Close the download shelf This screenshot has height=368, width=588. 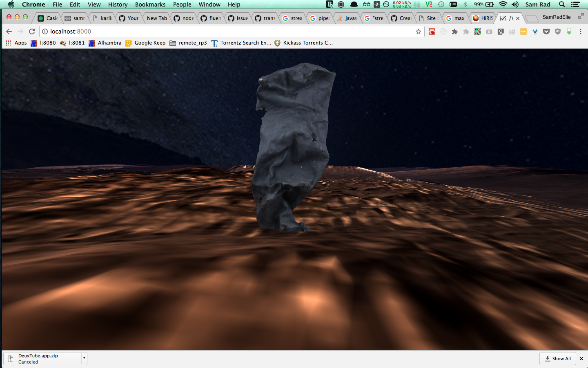coord(581,359)
